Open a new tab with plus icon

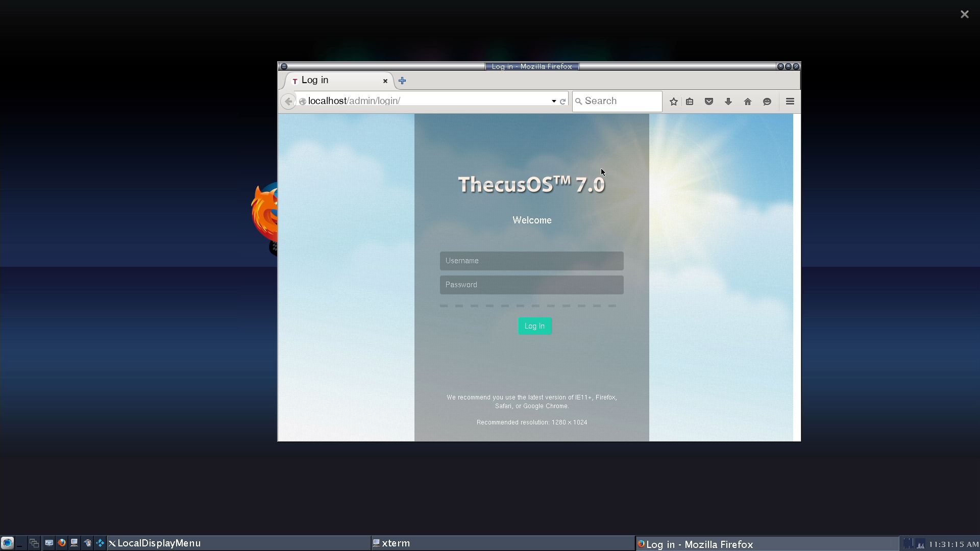click(x=402, y=81)
